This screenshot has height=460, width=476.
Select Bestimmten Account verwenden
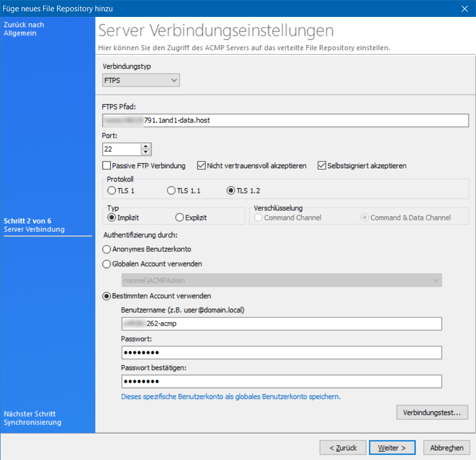tap(107, 296)
